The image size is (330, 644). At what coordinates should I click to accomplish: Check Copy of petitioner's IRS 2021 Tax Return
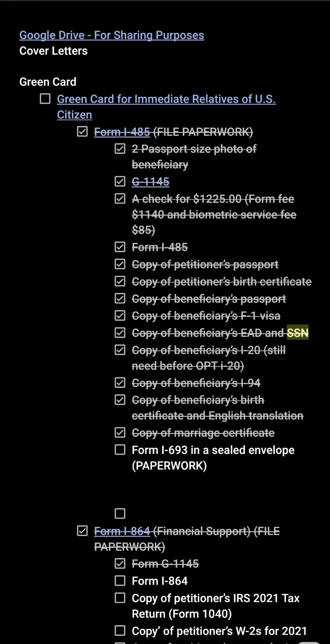[120, 598]
